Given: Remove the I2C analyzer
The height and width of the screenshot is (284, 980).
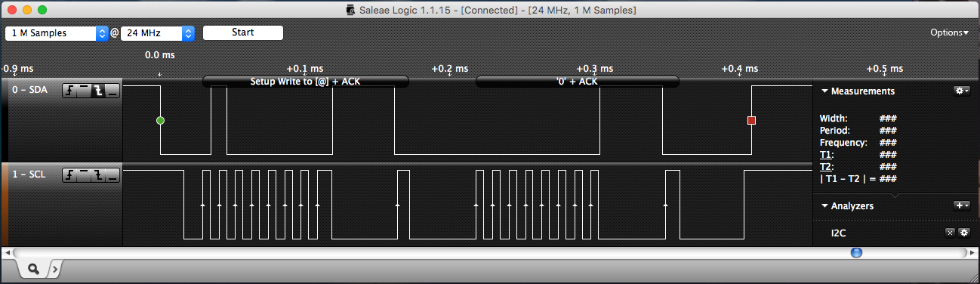Looking at the screenshot, I should coord(950,233).
